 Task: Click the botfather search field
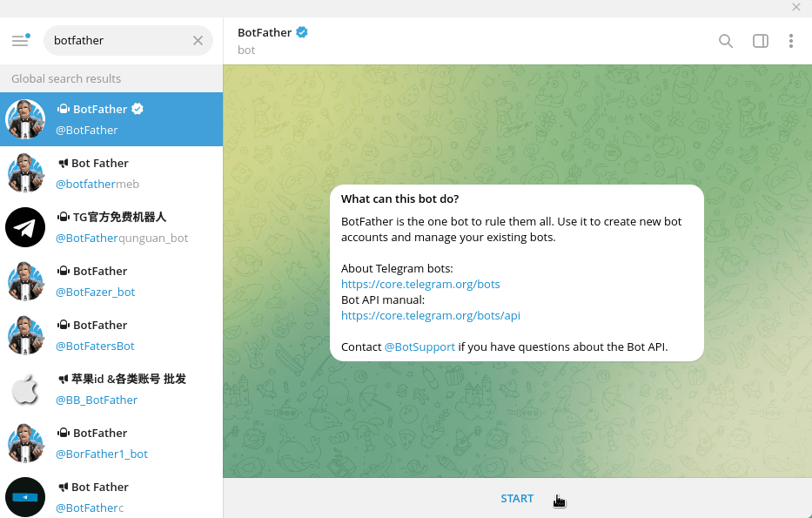pyautogui.click(x=129, y=40)
